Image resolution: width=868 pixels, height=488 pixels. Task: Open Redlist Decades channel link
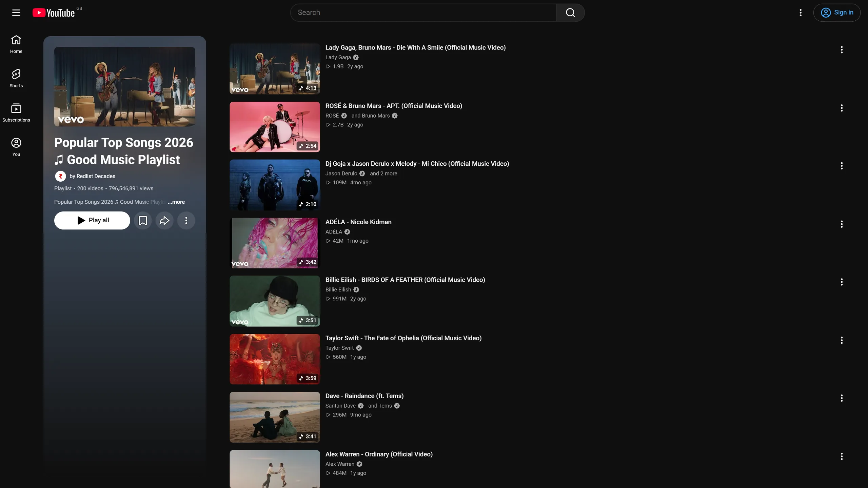92,176
